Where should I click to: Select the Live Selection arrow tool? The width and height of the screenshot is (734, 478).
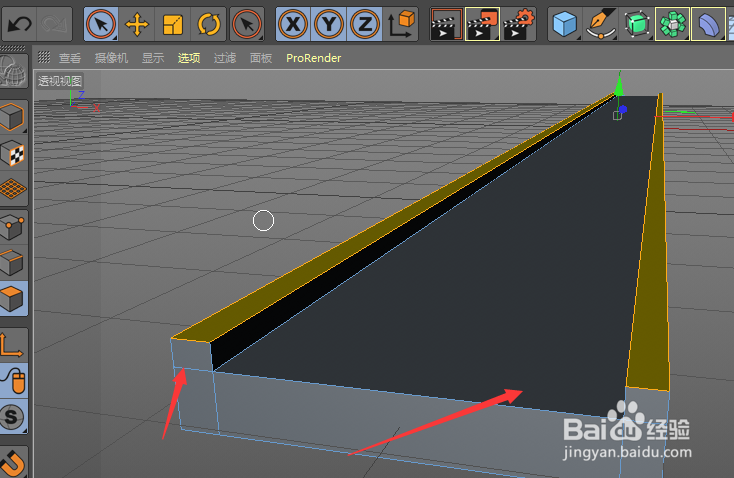101,24
